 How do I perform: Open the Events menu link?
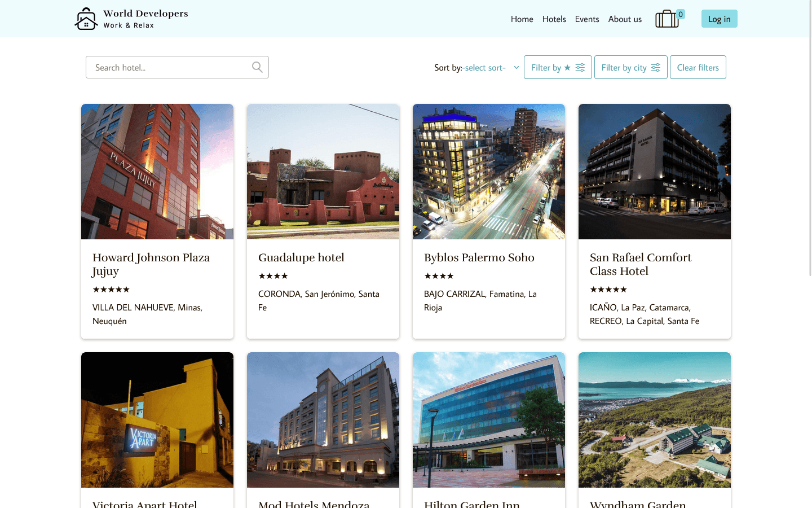[x=586, y=19]
